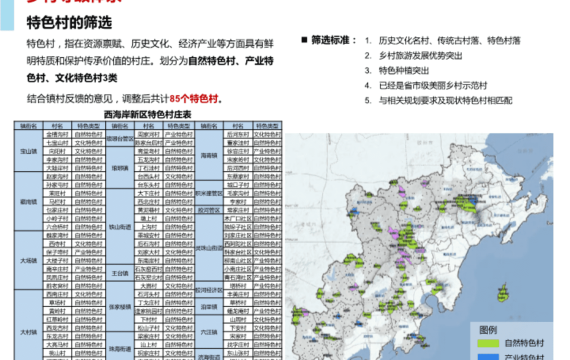Click the green island offshore on the map
The height and width of the screenshot is (360, 570).
click(x=503, y=293)
